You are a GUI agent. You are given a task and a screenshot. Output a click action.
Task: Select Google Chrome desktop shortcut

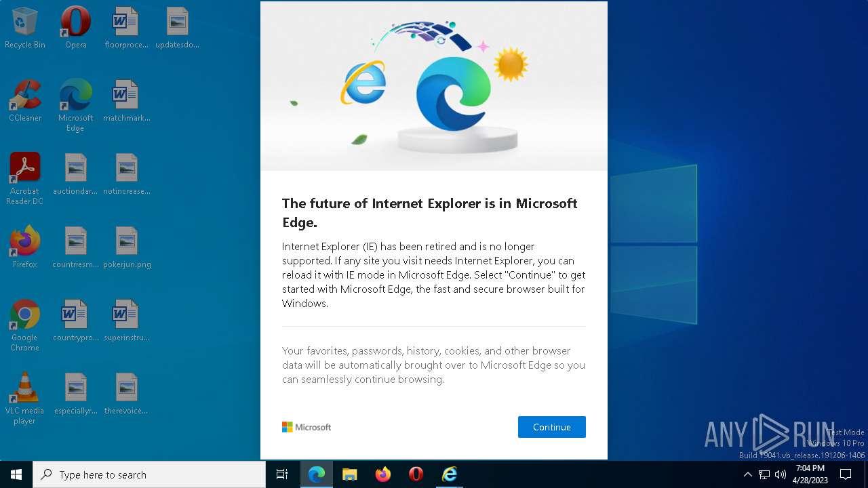(x=25, y=325)
